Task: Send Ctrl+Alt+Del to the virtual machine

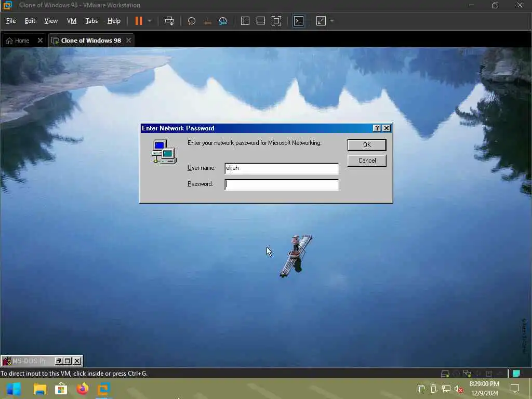Action: (169, 21)
